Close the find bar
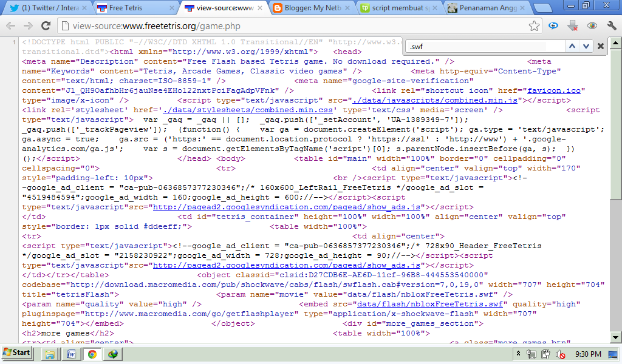Viewport: 622px width, 364px height. pos(601,46)
